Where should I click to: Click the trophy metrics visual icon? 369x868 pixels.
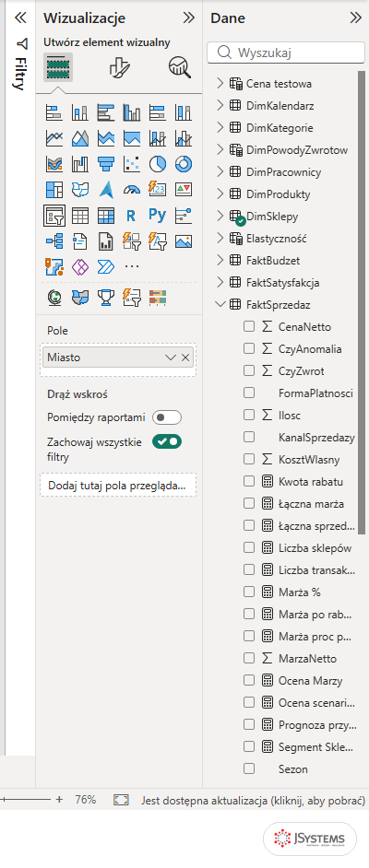(x=106, y=298)
